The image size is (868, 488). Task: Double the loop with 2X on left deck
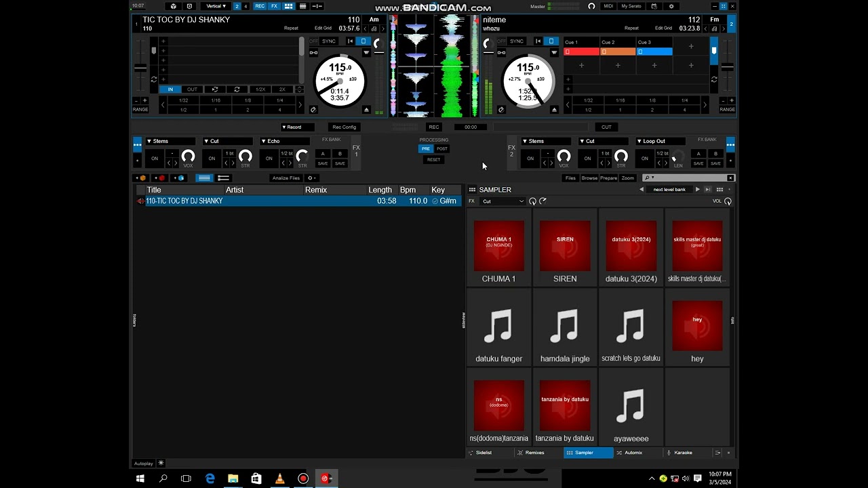[282, 89]
